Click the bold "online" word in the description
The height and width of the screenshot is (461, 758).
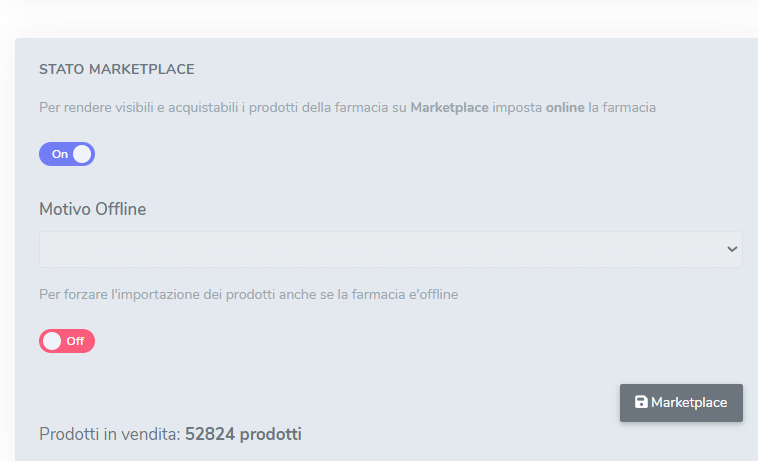[x=565, y=107]
